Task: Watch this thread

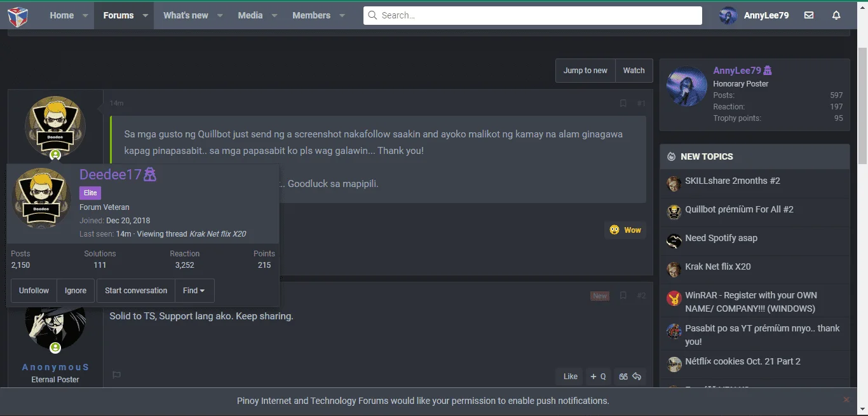Action: [x=634, y=71]
